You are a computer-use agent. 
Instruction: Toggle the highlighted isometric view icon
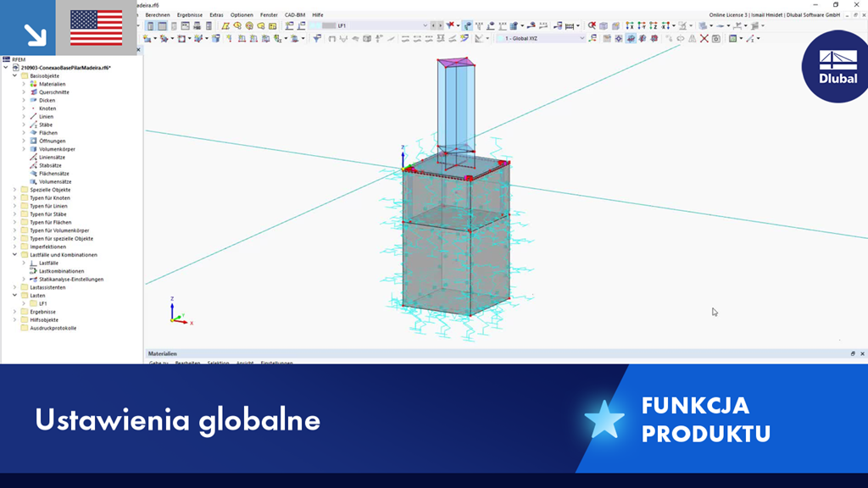coord(631,38)
